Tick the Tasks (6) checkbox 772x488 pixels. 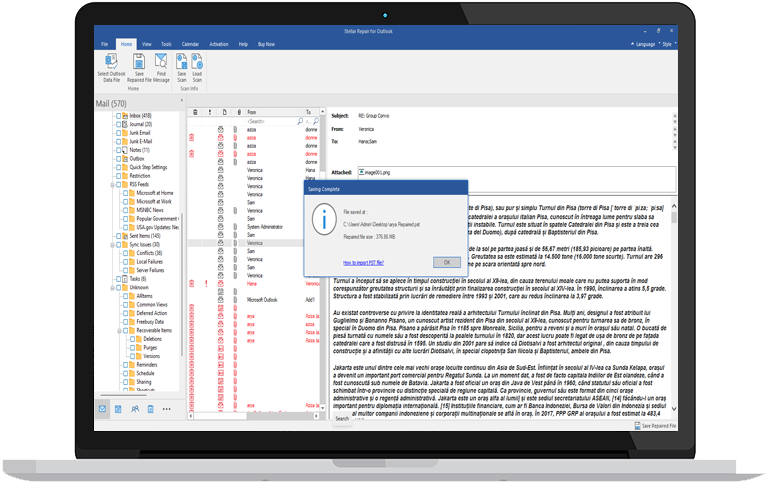pos(118,279)
